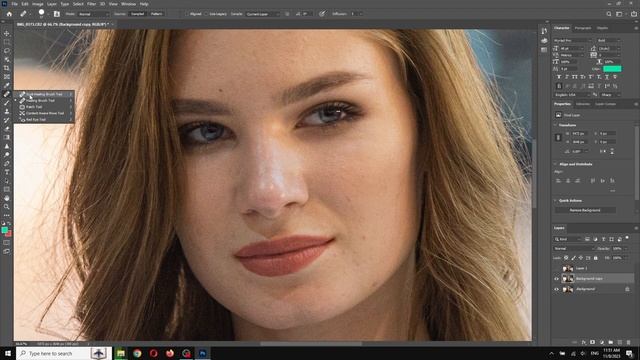Screen dimensions: 640x360
Task: Select the Hand tool
Action: click(x=7, y=198)
